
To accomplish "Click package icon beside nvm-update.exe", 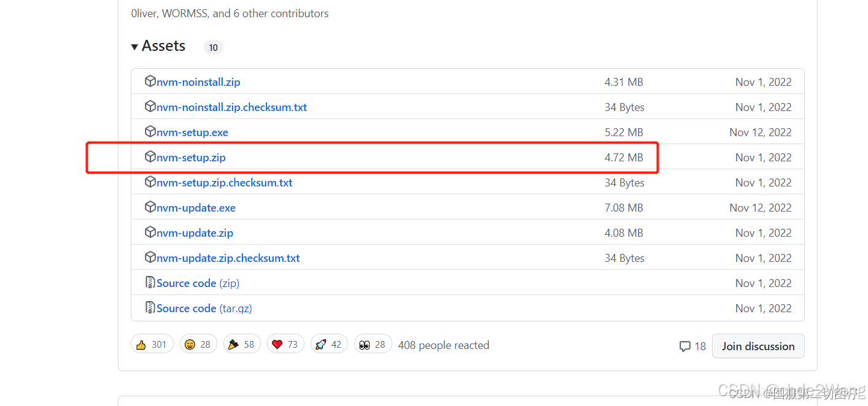I will point(150,207).
